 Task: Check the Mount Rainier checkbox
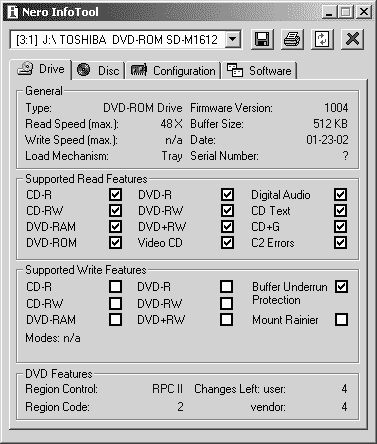pyautogui.click(x=342, y=319)
